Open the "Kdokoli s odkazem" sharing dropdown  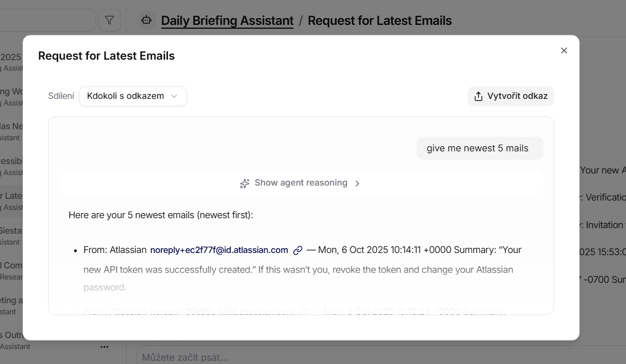pos(133,96)
